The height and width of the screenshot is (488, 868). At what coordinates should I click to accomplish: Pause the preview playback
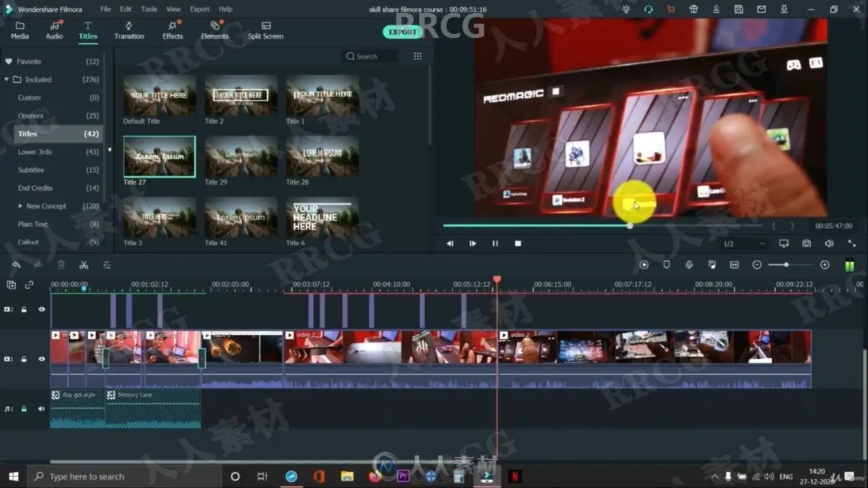495,243
